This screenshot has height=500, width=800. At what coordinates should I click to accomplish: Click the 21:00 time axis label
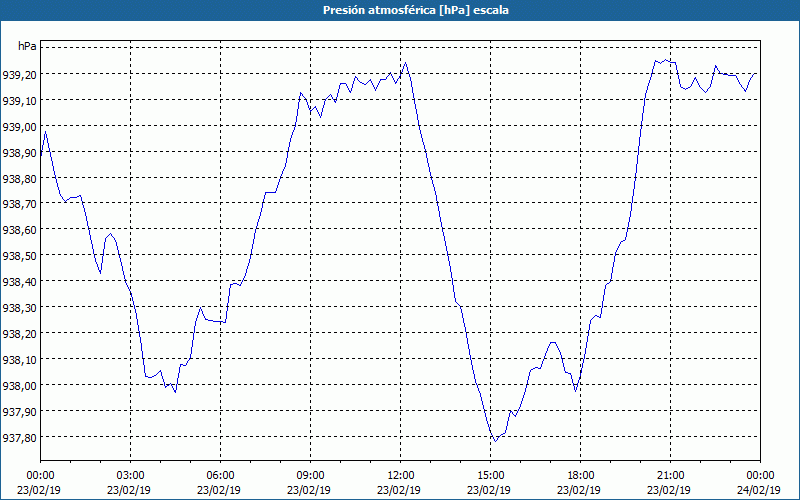[670, 476]
